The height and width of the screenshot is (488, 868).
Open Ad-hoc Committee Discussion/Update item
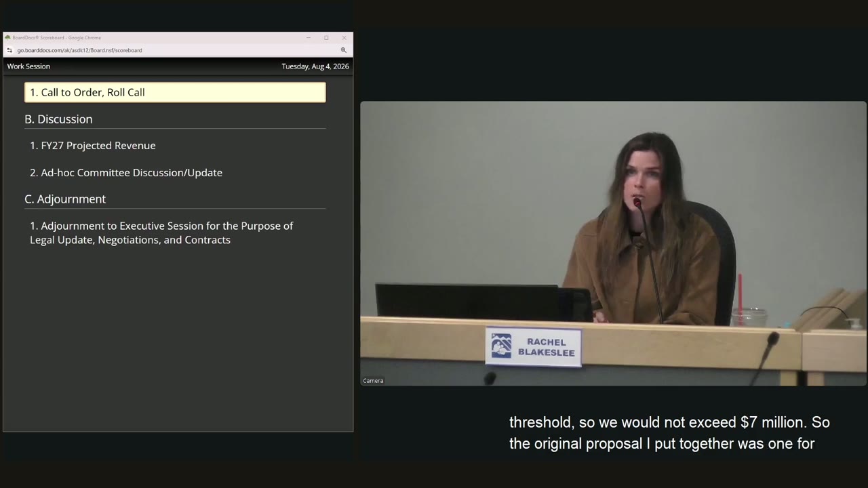(x=126, y=173)
